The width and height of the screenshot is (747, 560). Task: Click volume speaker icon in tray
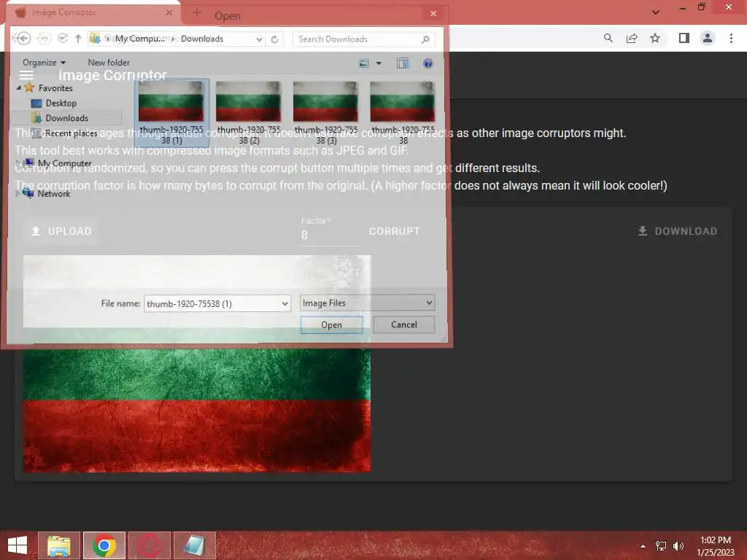click(x=678, y=546)
